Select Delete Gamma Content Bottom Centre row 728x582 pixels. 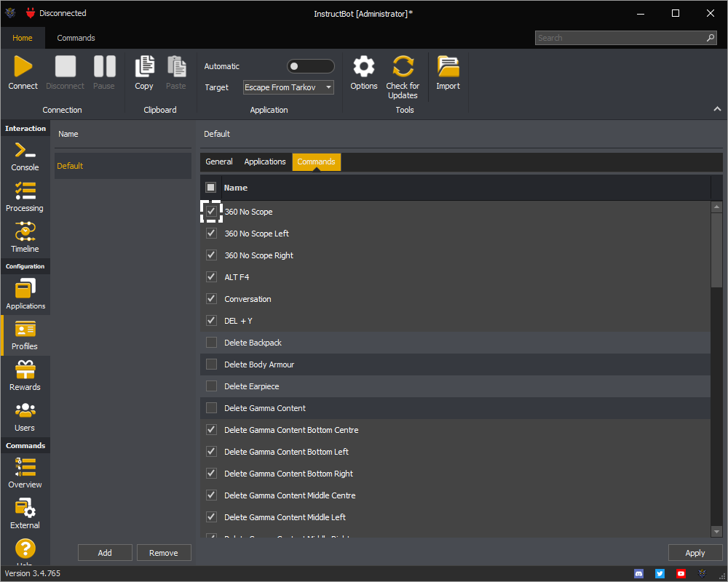(x=455, y=430)
